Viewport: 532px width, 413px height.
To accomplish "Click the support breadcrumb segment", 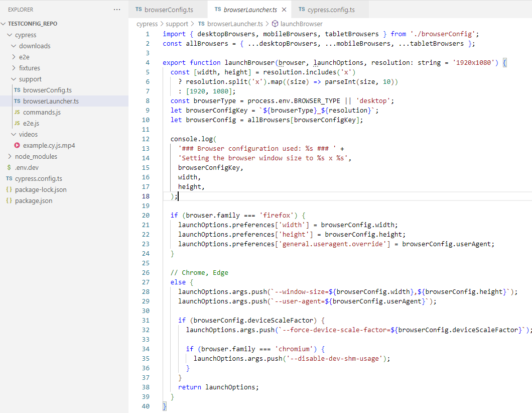I will [177, 24].
